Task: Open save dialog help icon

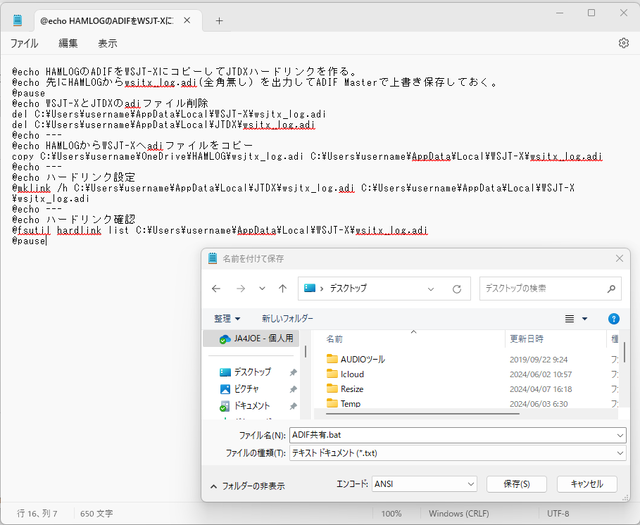Action: pos(613,319)
